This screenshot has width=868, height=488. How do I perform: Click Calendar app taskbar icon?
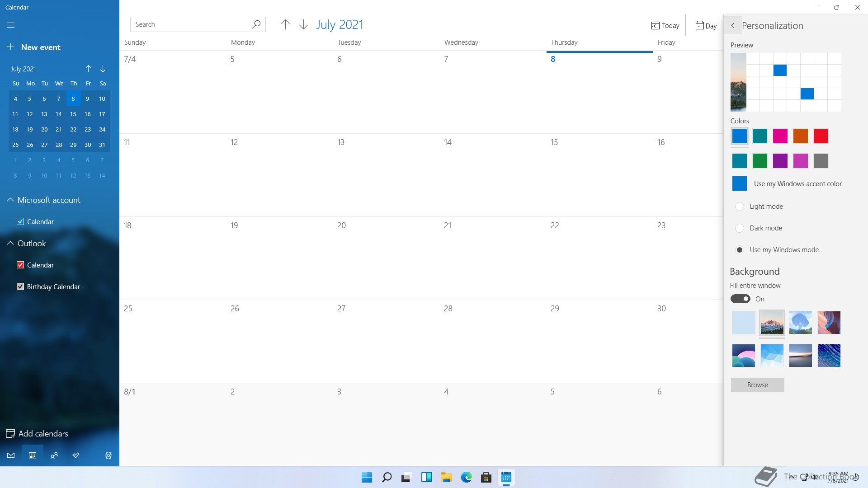coord(506,477)
